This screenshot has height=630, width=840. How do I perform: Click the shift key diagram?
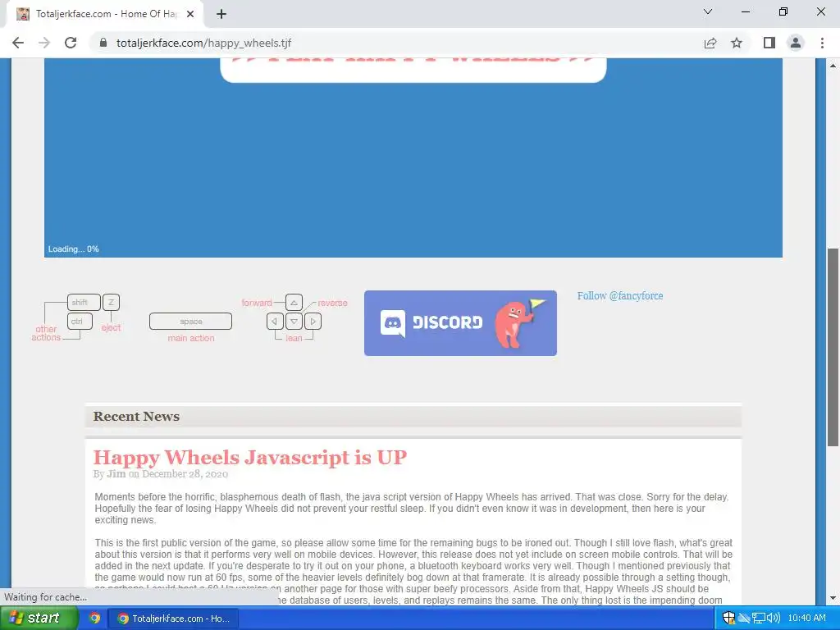coord(84,302)
